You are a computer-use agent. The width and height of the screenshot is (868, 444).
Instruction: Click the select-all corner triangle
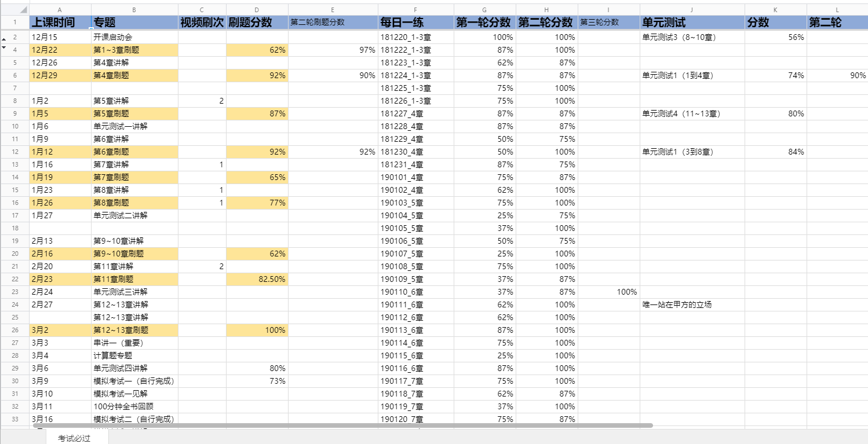23,10
